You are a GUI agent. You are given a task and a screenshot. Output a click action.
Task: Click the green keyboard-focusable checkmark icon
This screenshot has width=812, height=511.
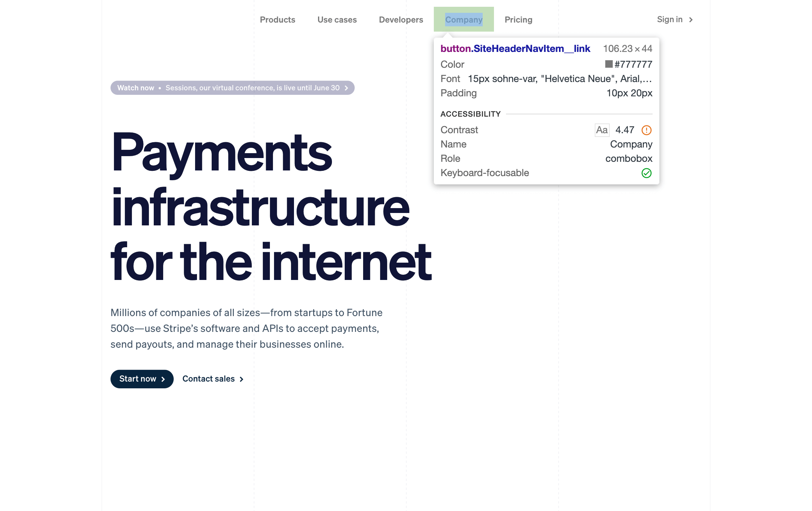click(x=646, y=173)
